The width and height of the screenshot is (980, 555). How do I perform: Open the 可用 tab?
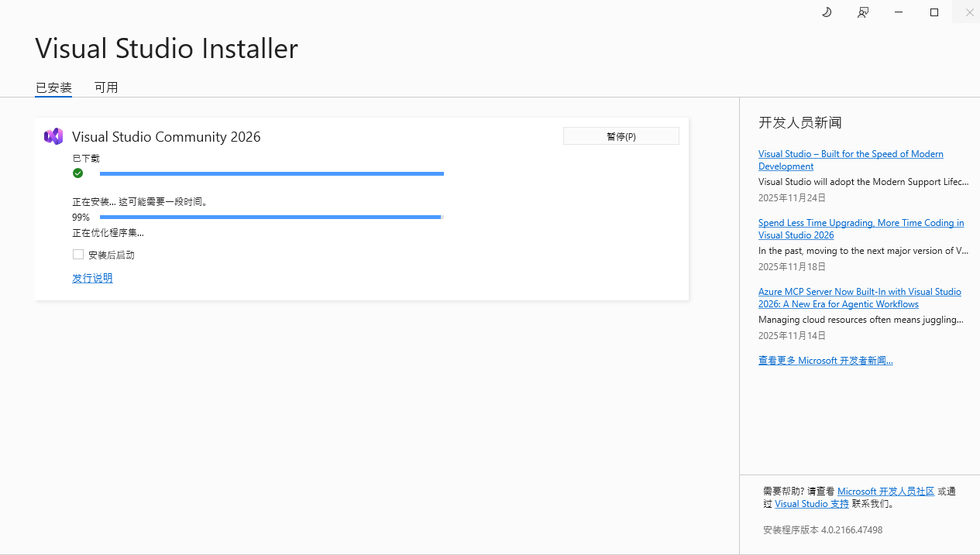pos(106,87)
